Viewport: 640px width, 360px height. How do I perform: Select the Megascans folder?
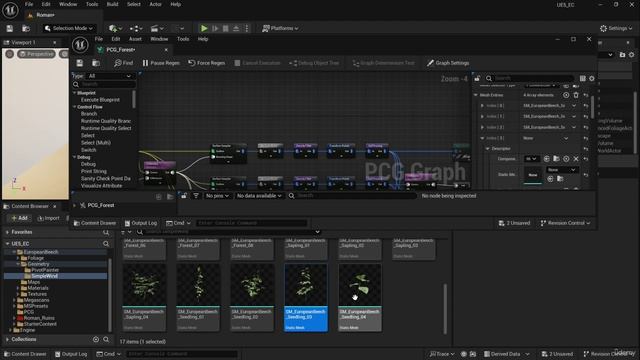coord(36,300)
